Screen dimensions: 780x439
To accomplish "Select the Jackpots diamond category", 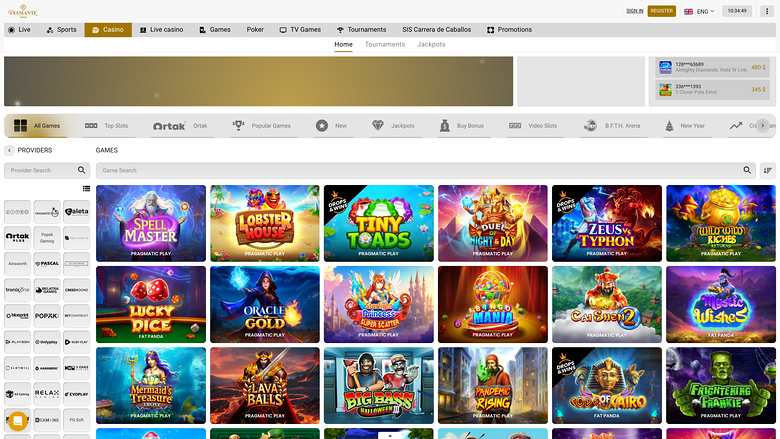I will point(393,126).
